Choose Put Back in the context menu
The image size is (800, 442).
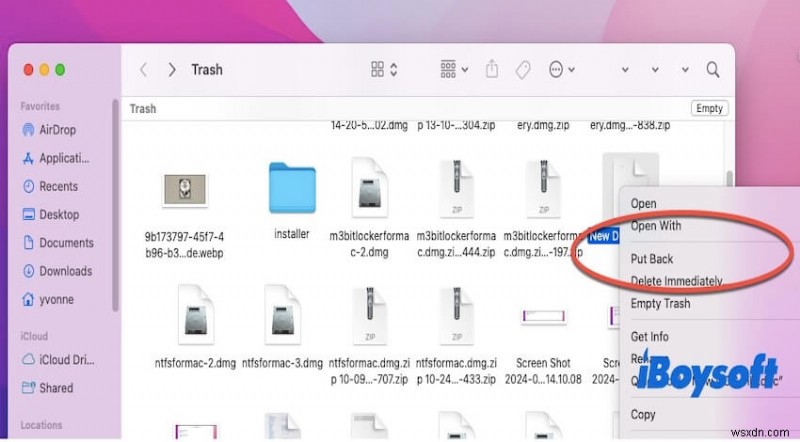point(652,259)
